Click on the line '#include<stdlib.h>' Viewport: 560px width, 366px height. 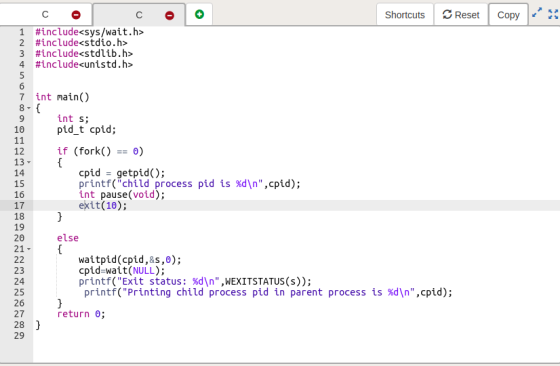click(84, 54)
